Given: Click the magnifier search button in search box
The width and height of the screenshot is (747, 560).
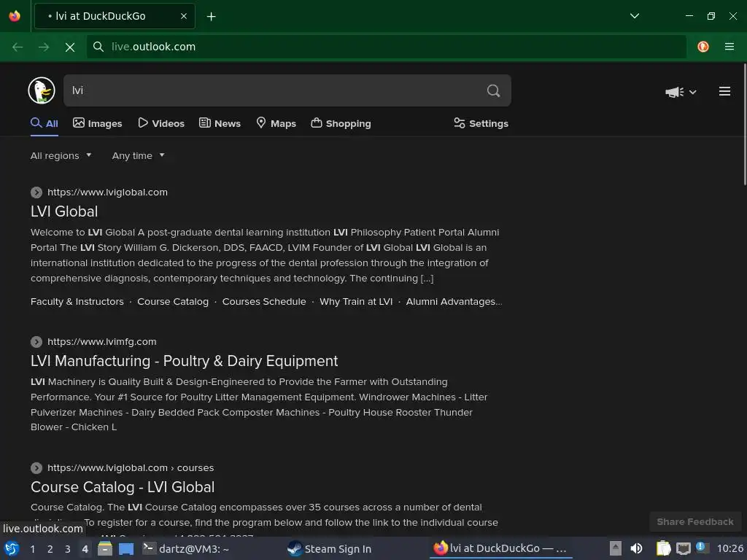Looking at the screenshot, I should point(494,90).
